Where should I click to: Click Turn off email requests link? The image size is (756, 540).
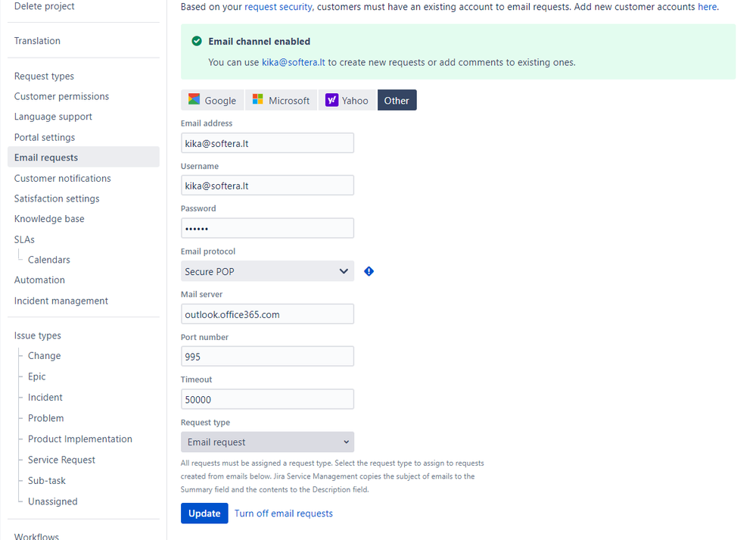[x=284, y=513]
